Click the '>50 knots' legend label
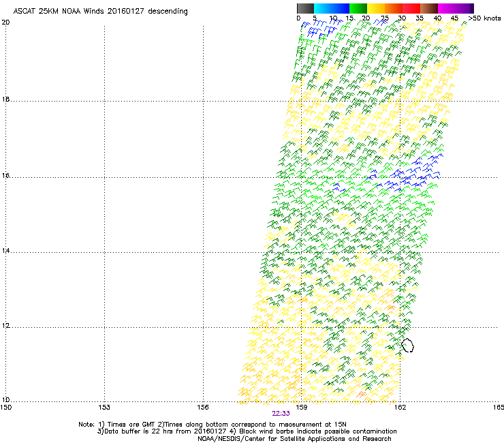 click(x=484, y=18)
